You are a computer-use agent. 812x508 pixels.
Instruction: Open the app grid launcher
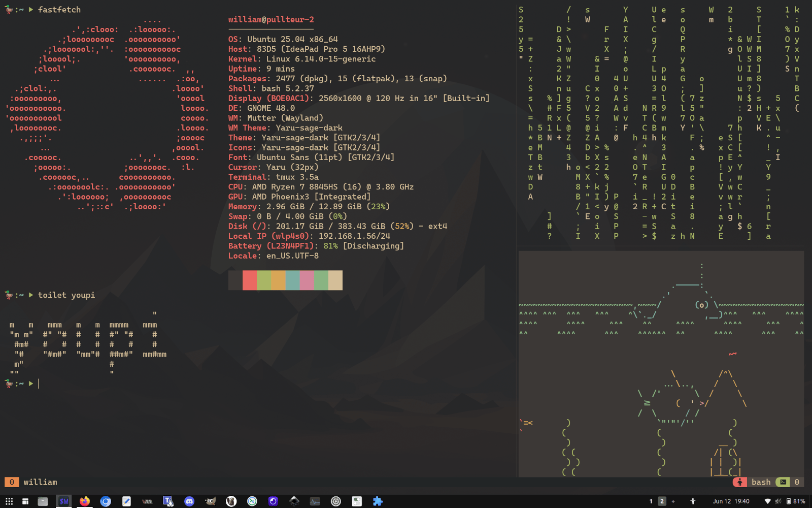tap(9, 502)
